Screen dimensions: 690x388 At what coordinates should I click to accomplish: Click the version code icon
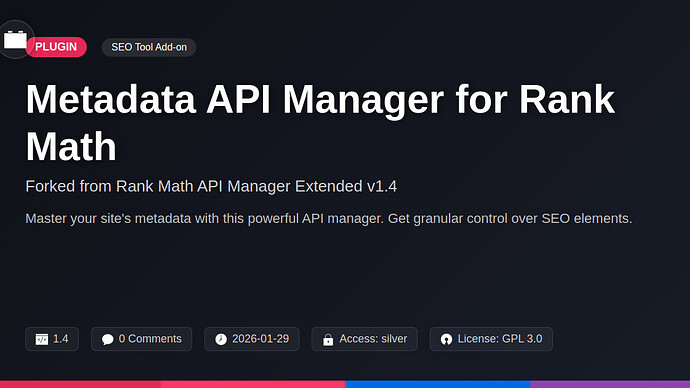pos(42,339)
